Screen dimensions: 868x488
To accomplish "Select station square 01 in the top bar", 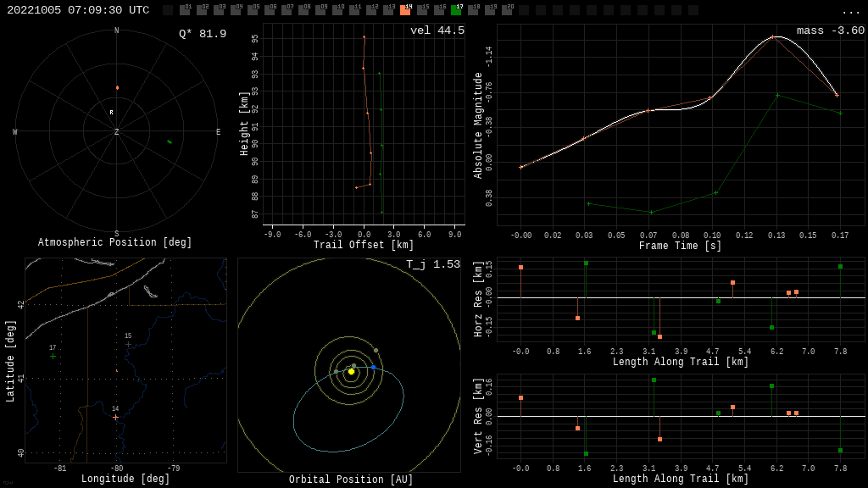I will coord(185,10).
